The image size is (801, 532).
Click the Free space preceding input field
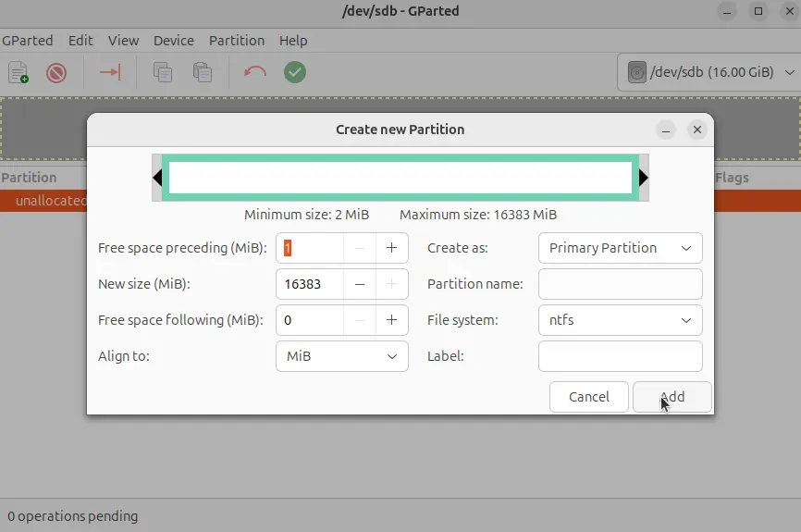click(310, 248)
